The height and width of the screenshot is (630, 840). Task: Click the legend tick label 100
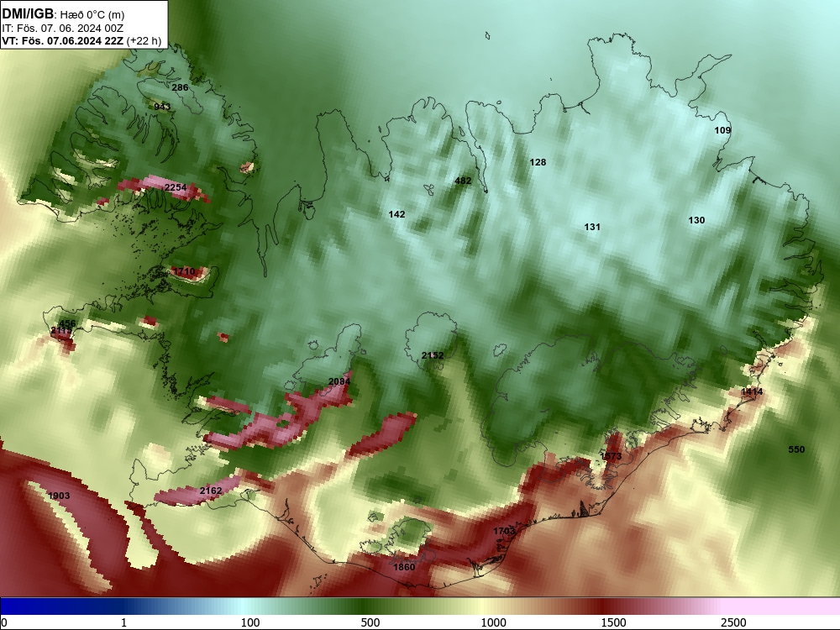pyautogui.click(x=250, y=622)
